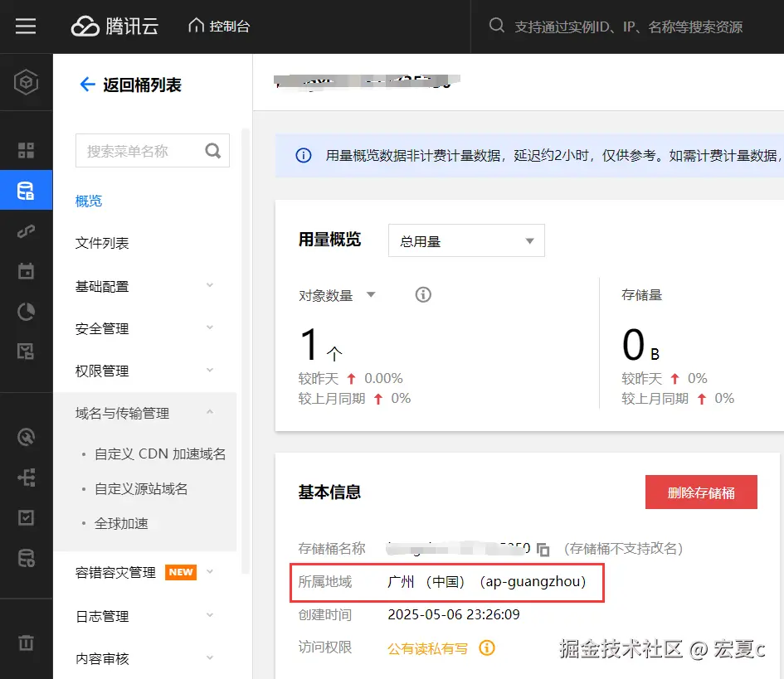
Task: Open 全球加速 item
Action: pyautogui.click(x=121, y=524)
